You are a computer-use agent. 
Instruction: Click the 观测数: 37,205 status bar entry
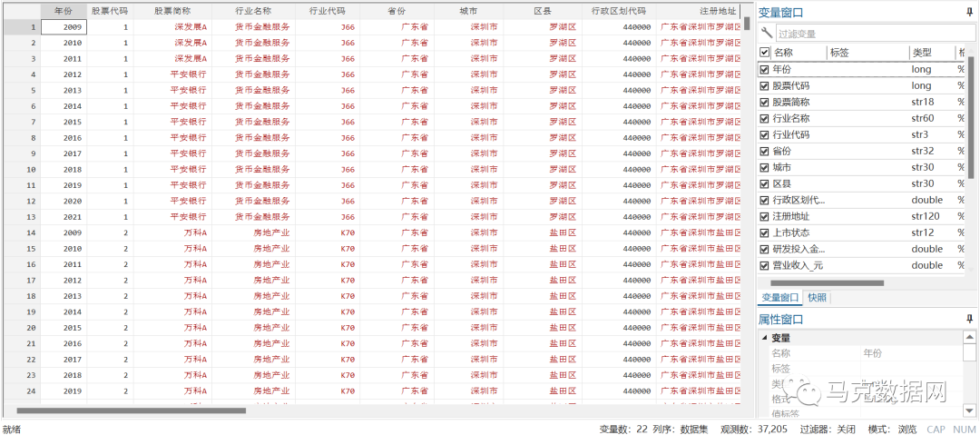(755, 430)
